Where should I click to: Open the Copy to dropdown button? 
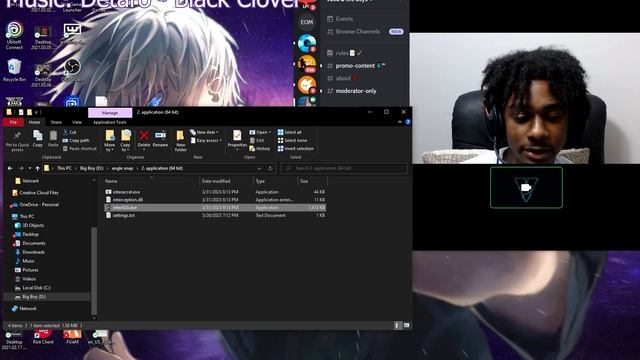pyautogui.click(x=125, y=141)
